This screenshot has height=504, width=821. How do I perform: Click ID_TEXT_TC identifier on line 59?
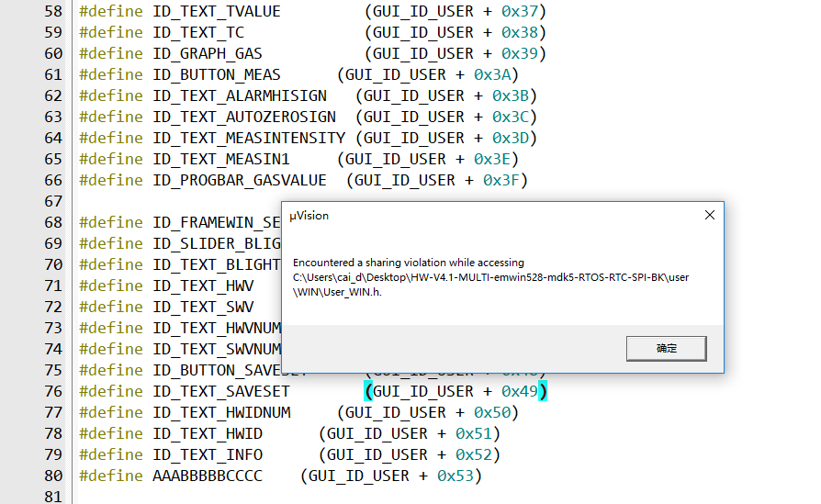(x=198, y=32)
